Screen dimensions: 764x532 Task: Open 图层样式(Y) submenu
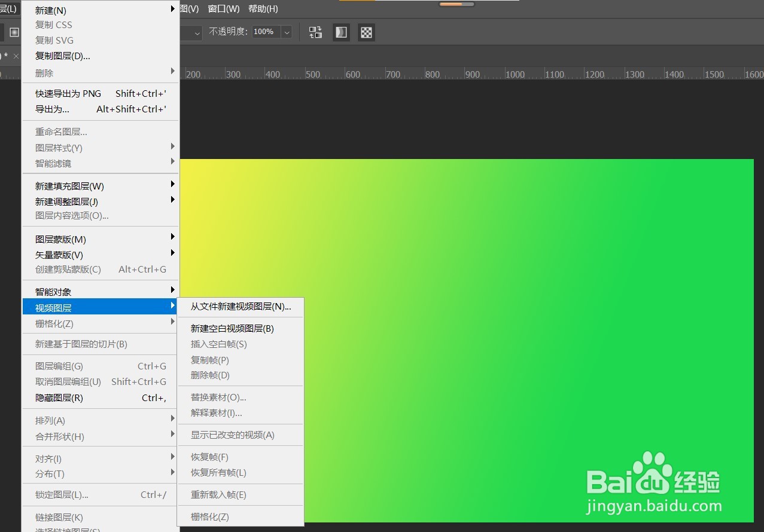tap(101, 147)
